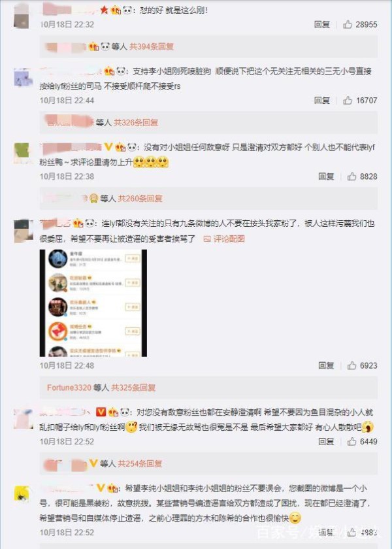The height and width of the screenshot is (549, 392).
Task: Click thumbs-up on the 16707-like comment
Action: [348, 101]
